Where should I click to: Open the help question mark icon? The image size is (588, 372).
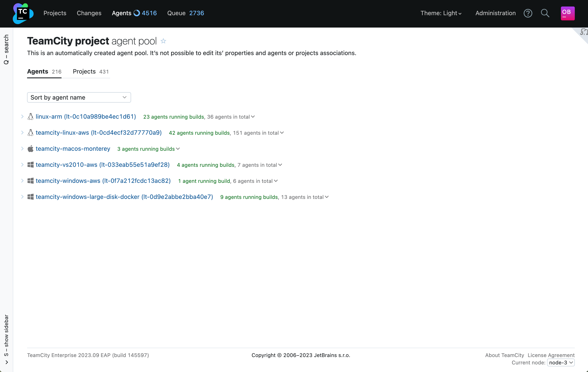click(x=528, y=13)
